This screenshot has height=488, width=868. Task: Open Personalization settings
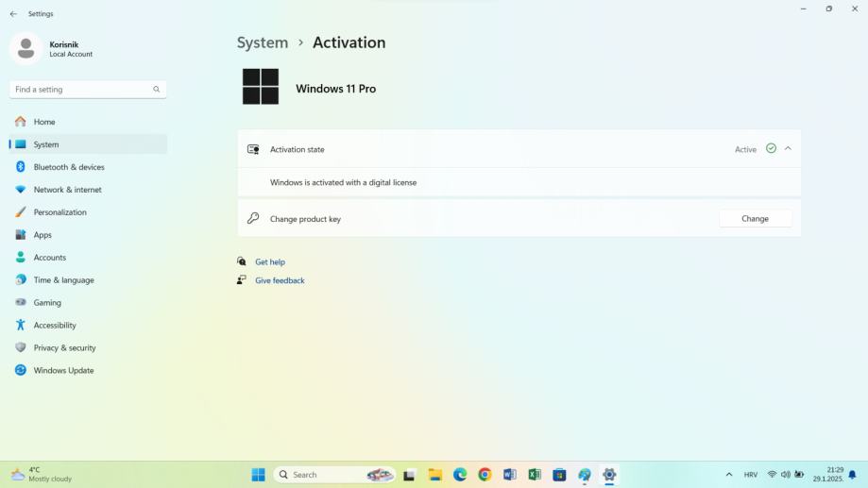click(x=88, y=212)
